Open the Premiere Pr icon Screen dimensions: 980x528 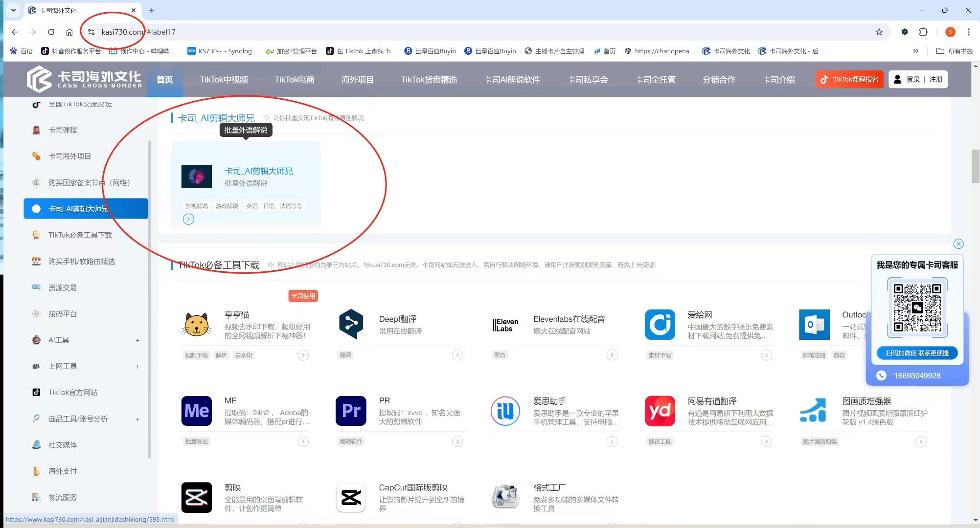(x=351, y=411)
